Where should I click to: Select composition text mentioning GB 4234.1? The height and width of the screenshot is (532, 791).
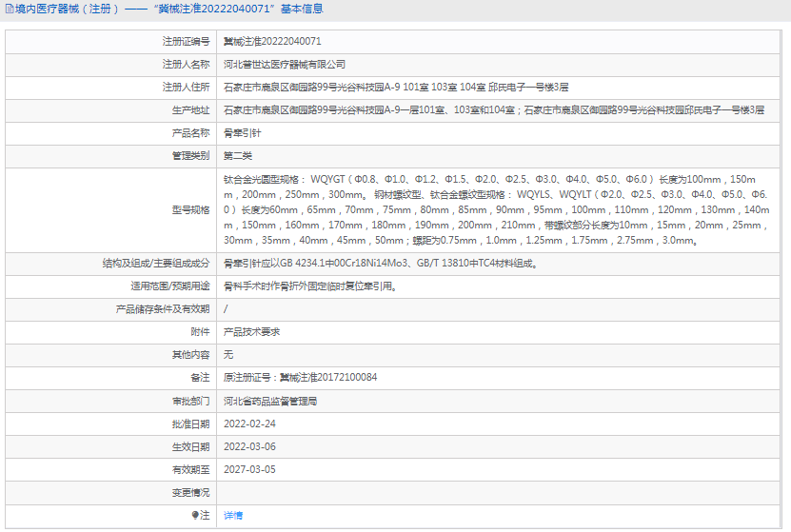coord(381,264)
